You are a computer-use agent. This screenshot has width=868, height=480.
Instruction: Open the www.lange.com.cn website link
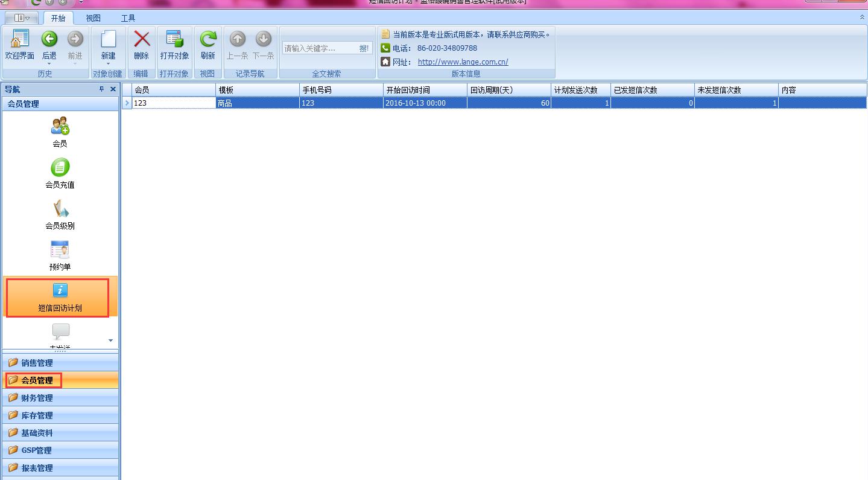point(463,62)
